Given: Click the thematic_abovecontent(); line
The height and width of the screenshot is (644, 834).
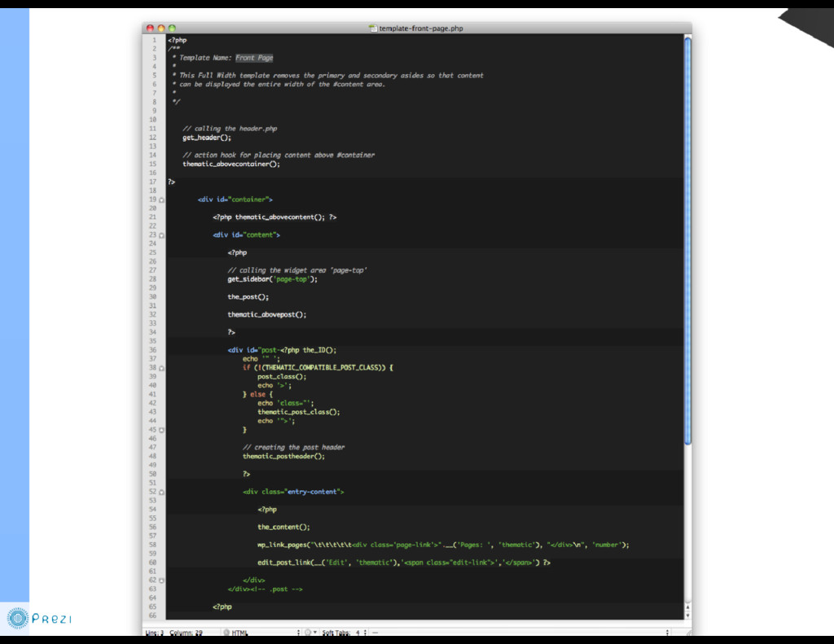Looking at the screenshot, I should pos(274,217).
